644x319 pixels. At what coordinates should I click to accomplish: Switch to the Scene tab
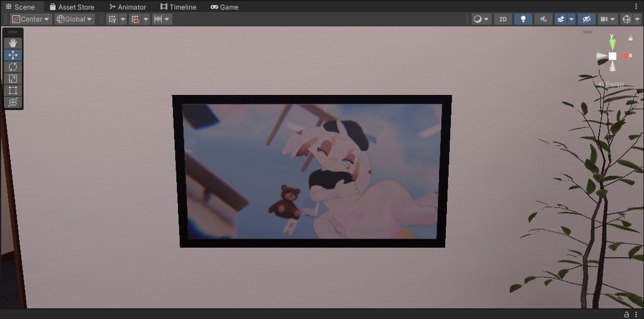(21, 7)
